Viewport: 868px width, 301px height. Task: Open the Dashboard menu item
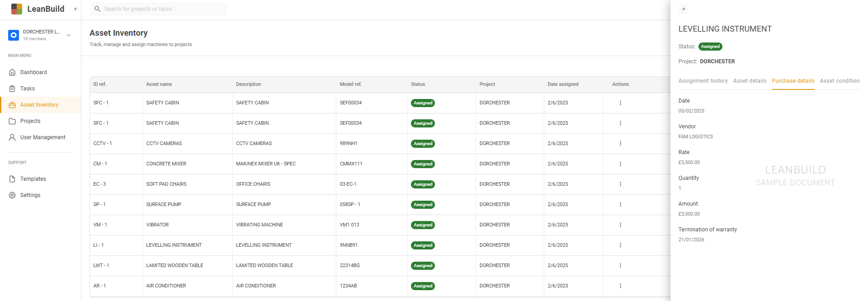33,72
